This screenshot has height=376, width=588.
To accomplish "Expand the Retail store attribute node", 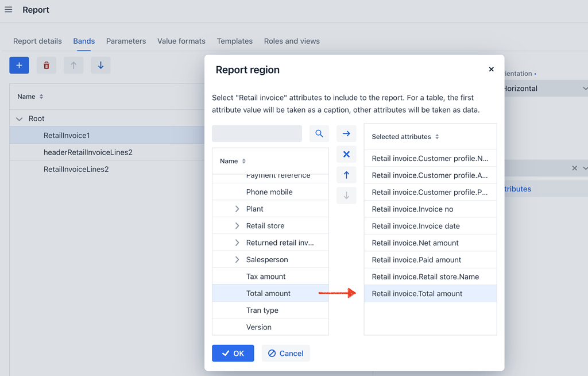I will click(x=237, y=226).
